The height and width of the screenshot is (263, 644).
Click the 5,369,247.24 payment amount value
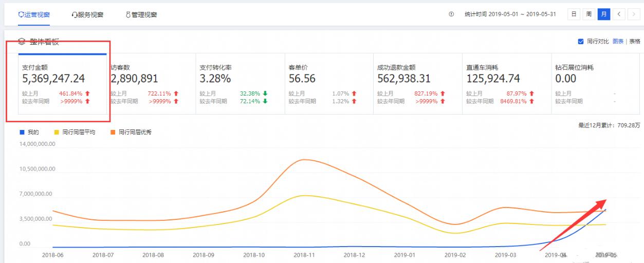click(53, 79)
